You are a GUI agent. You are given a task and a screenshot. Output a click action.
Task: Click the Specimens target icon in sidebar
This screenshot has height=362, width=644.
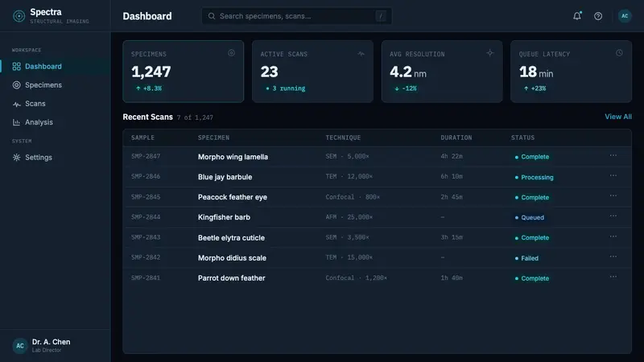point(16,85)
